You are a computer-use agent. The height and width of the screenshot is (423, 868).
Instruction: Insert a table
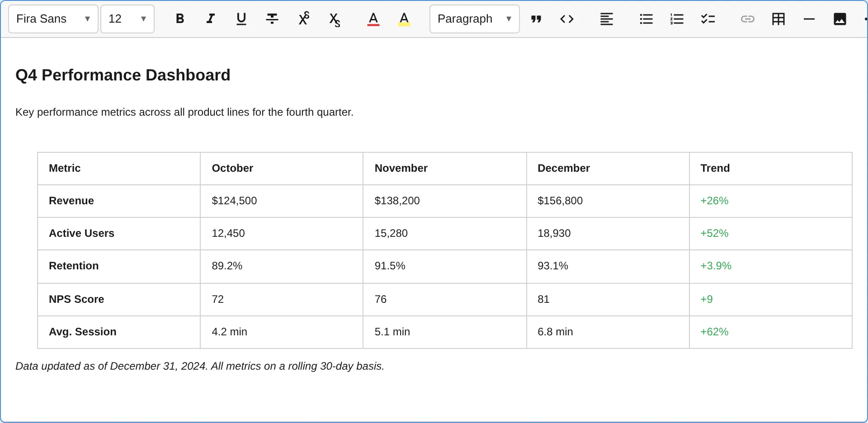pyautogui.click(x=778, y=19)
